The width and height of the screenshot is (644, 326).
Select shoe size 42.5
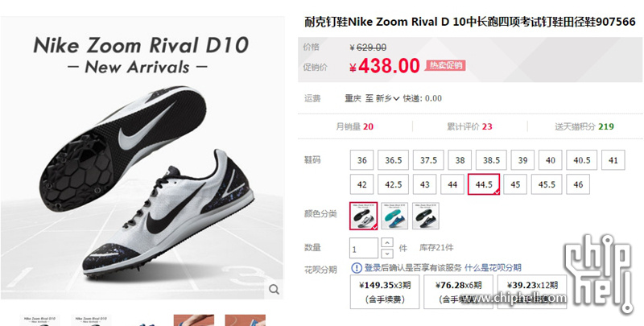pos(393,184)
